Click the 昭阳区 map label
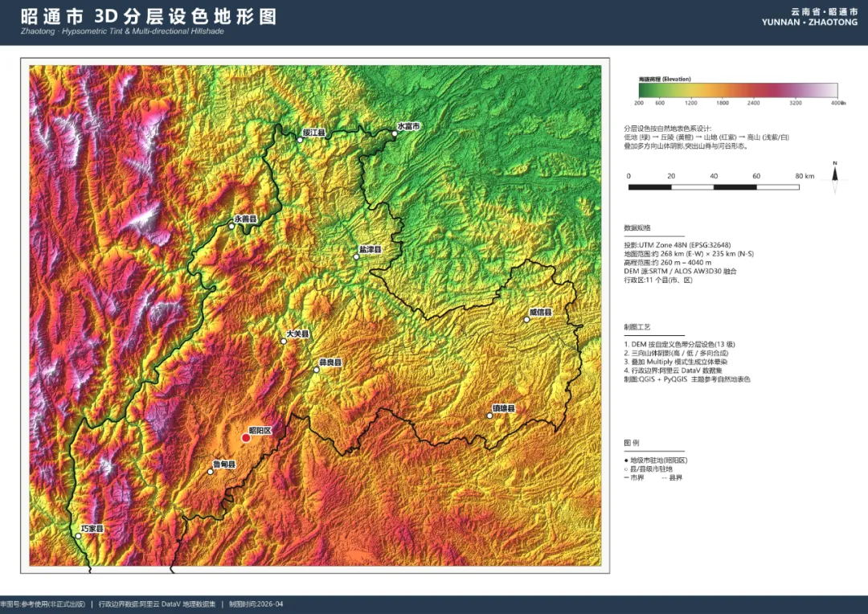This screenshot has height=614, width=868. (x=260, y=430)
